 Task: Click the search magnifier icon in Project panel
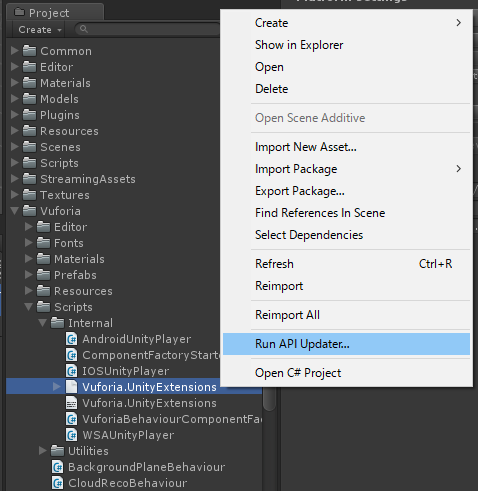[84, 29]
